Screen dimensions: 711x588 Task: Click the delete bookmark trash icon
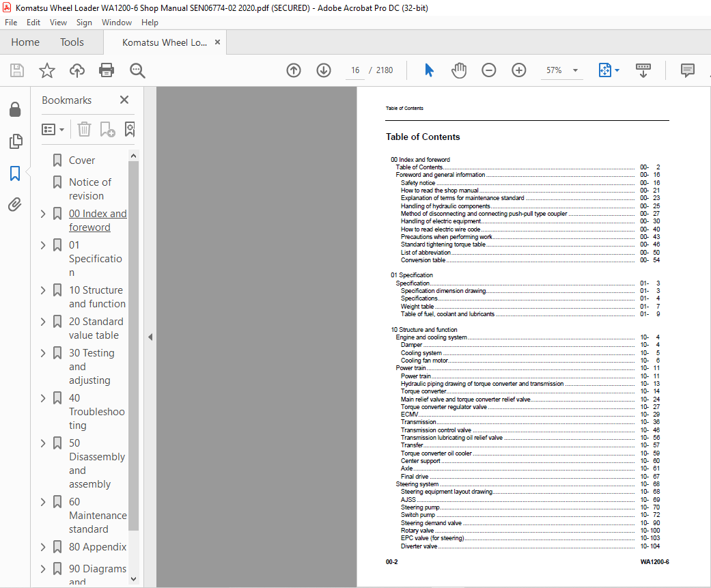pos(84,130)
